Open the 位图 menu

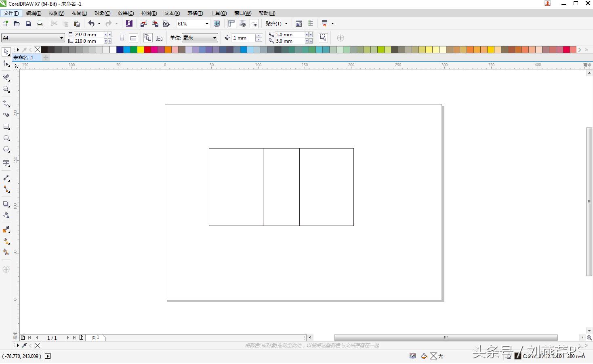pos(149,13)
